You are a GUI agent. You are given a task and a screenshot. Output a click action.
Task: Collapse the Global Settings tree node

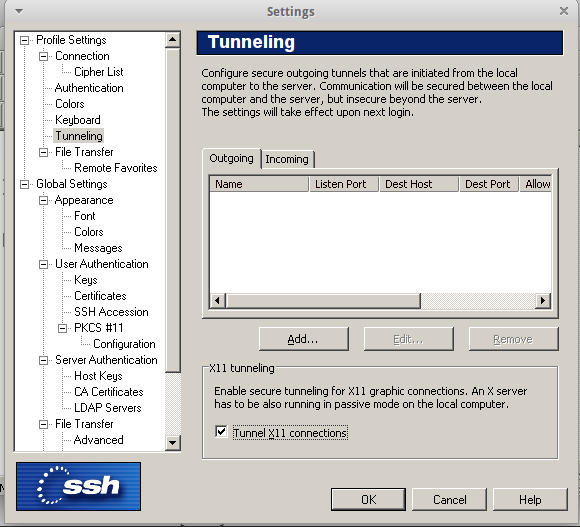(24, 184)
